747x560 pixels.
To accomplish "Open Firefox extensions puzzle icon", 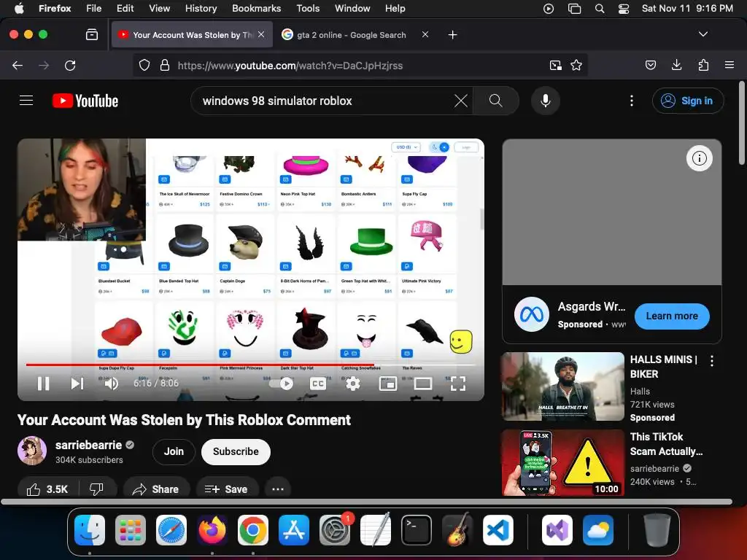I will click(703, 65).
